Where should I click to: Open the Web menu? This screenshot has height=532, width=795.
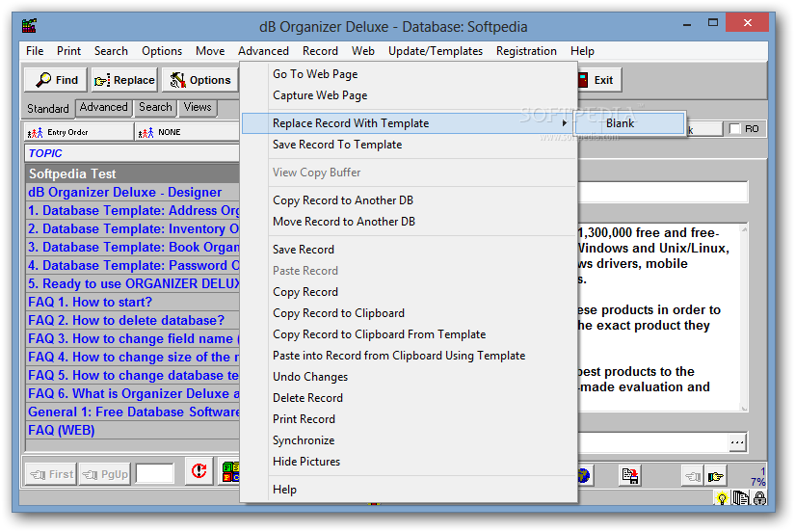[x=363, y=51]
